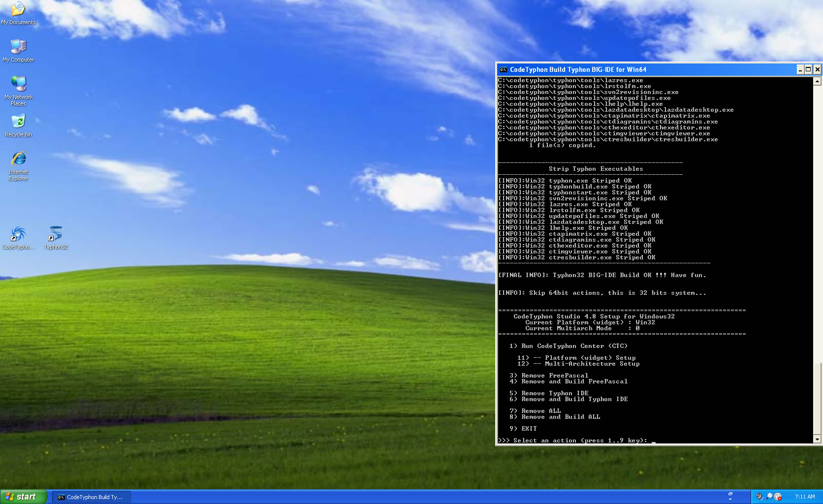This screenshot has height=504, width=823.
Task: Click the 'ctresbuilder.exe Striped OK' line
Action: point(576,257)
